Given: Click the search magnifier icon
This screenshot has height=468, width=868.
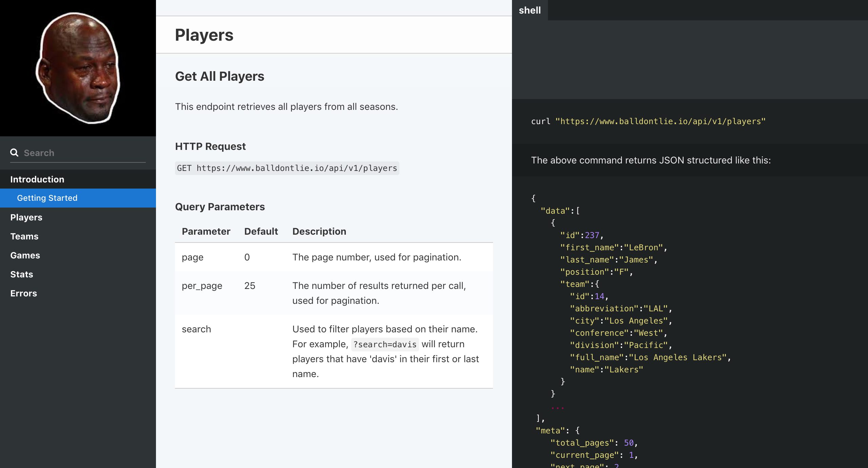Looking at the screenshot, I should tap(14, 153).
